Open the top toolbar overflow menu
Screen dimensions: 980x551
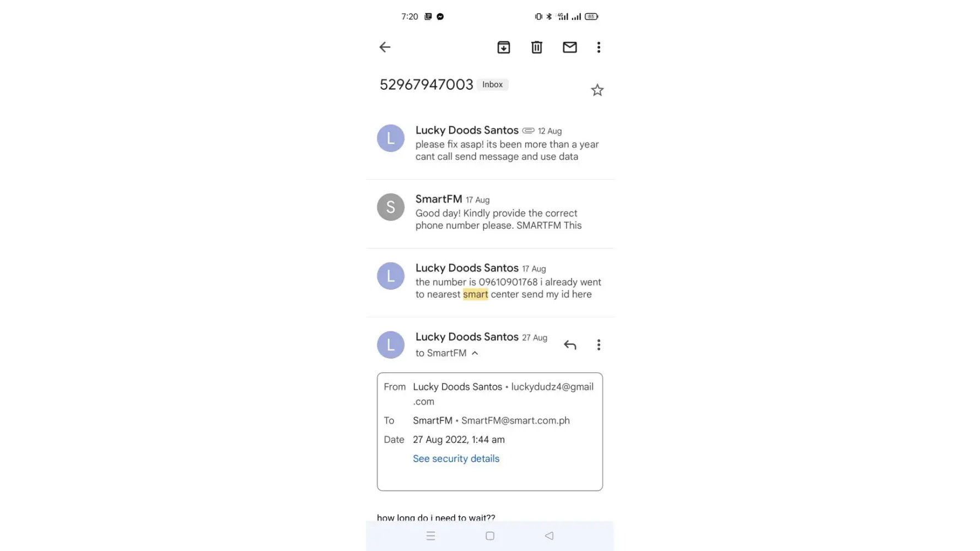point(599,47)
